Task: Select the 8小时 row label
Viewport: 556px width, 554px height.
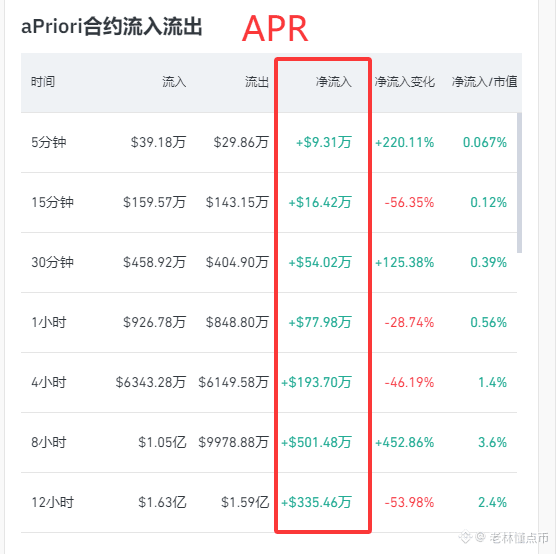Action: [x=49, y=442]
